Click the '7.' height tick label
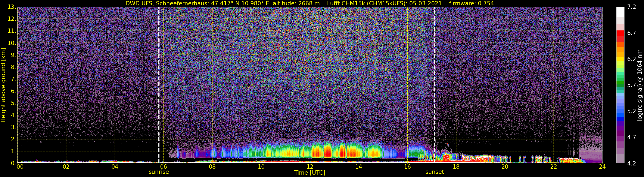 tap(13, 79)
